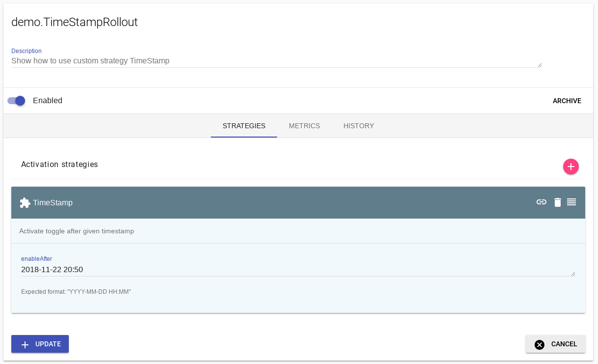Delete the TimeStamp strategy with trash icon

(x=557, y=202)
